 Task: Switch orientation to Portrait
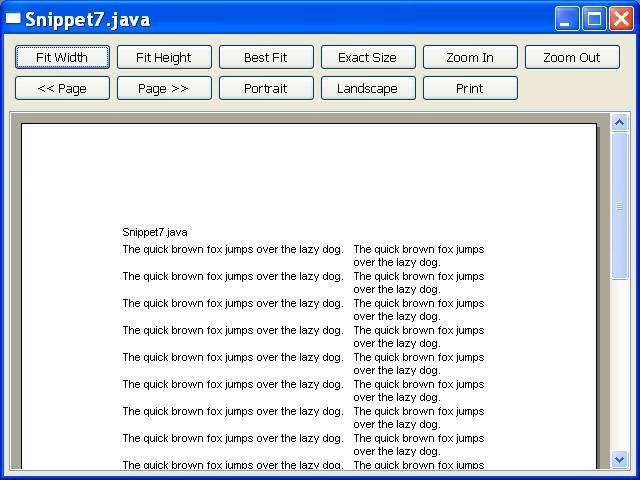pyautogui.click(x=267, y=88)
